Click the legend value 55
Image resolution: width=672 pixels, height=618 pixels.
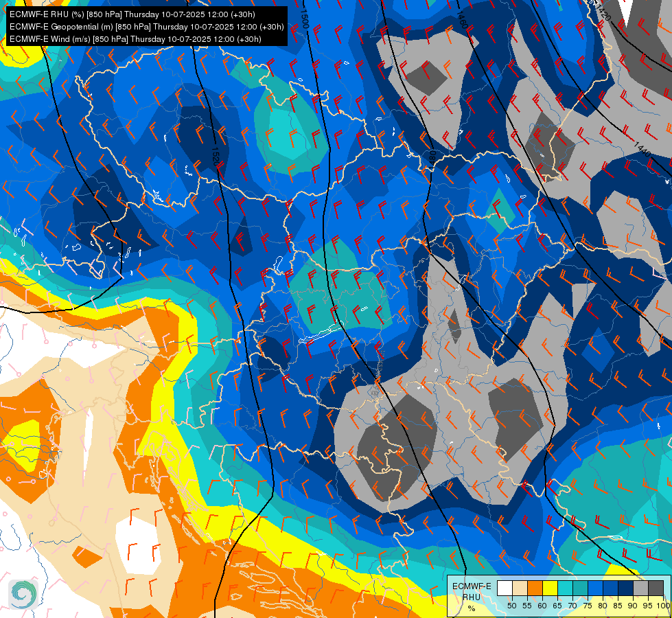click(527, 606)
